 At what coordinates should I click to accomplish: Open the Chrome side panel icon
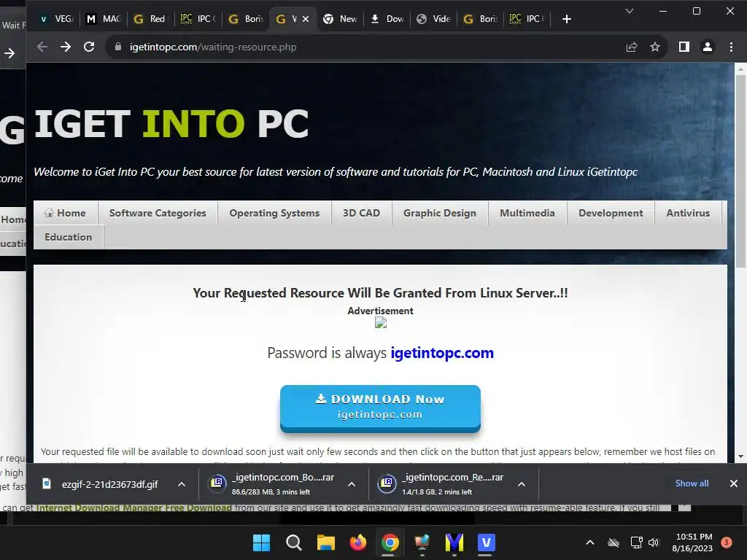[x=684, y=47]
